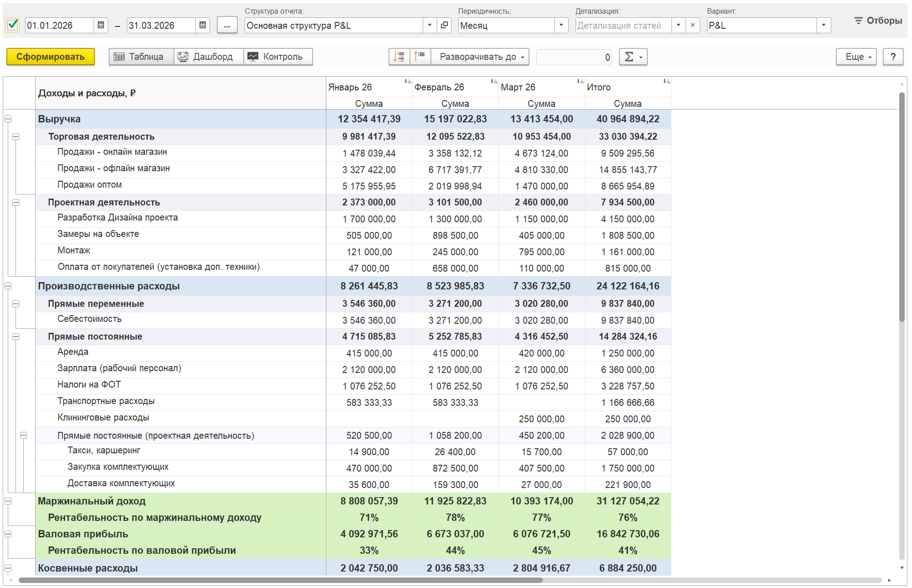Viewport: 912px width, 588px height.
Task: Open Вариант P&L dropdown
Action: 823,25
